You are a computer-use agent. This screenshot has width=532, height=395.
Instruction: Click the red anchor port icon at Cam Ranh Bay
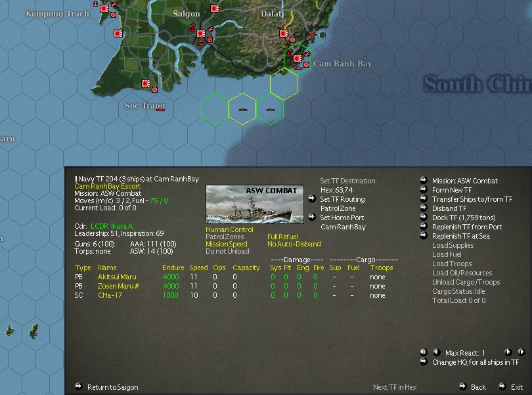pos(289,53)
